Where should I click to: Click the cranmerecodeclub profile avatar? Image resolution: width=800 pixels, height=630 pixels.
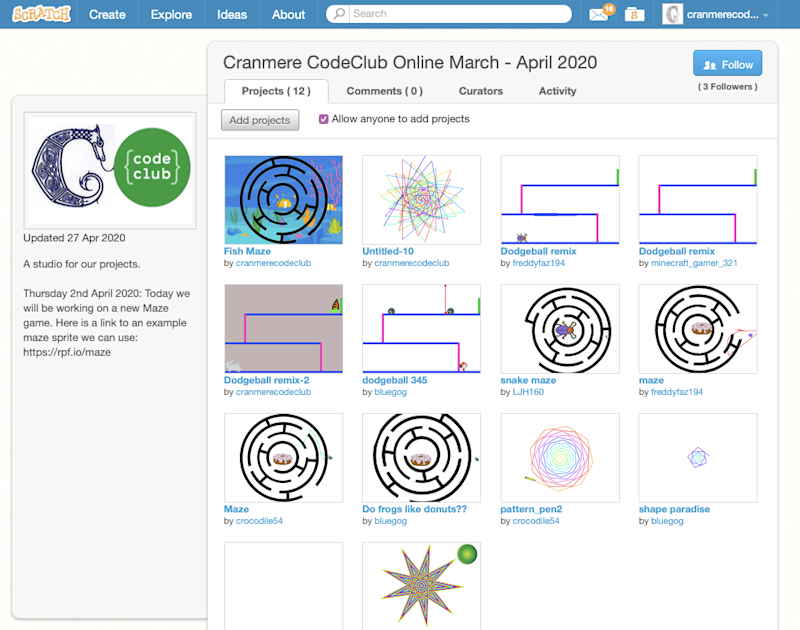[672, 14]
